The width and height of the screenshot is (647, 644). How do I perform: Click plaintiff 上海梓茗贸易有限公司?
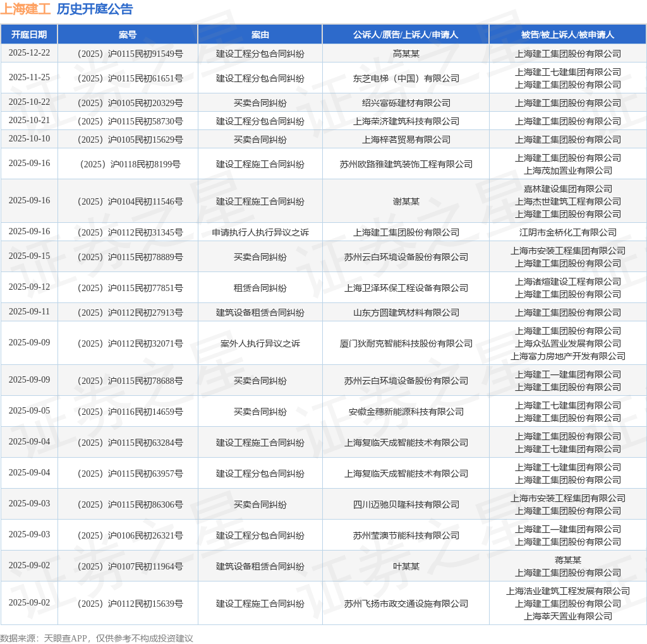406,140
